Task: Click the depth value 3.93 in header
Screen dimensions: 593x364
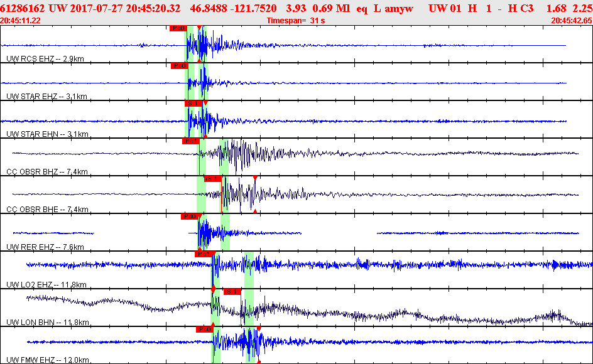Action: (x=296, y=8)
